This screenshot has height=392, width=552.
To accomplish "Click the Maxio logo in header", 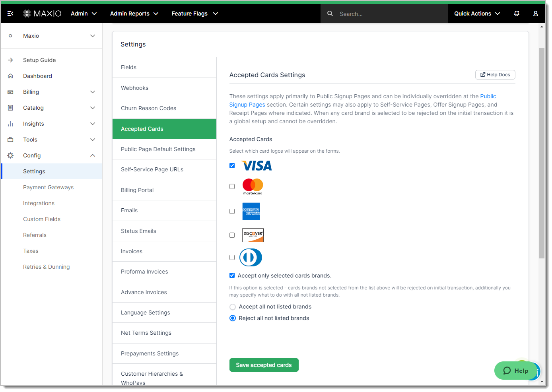I will coord(43,14).
